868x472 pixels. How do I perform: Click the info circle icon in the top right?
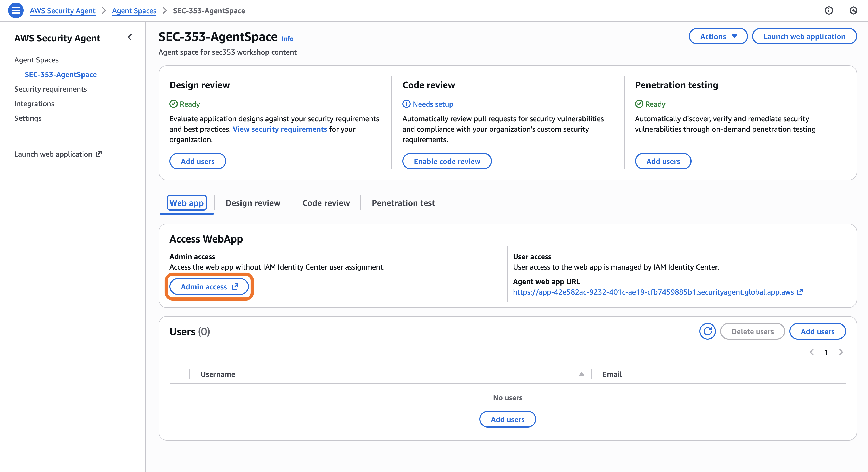pyautogui.click(x=829, y=10)
